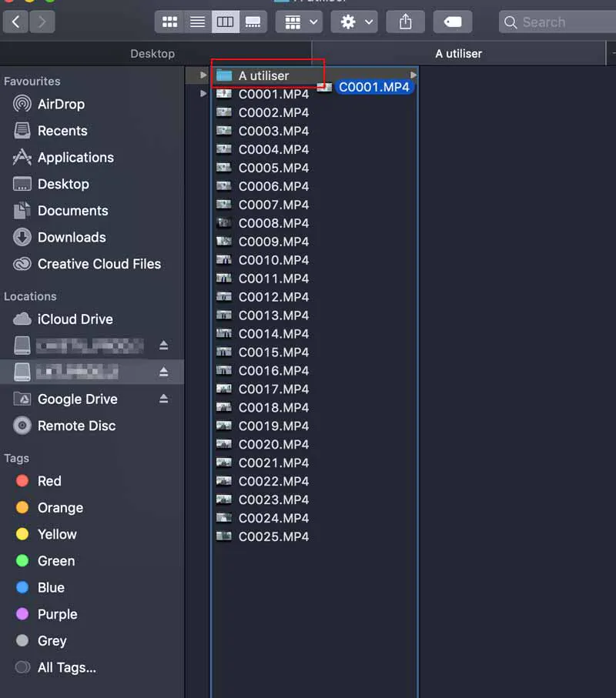Eject the selected blurred external drive
This screenshot has width=616, height=698.
click(x=163, y=372)
